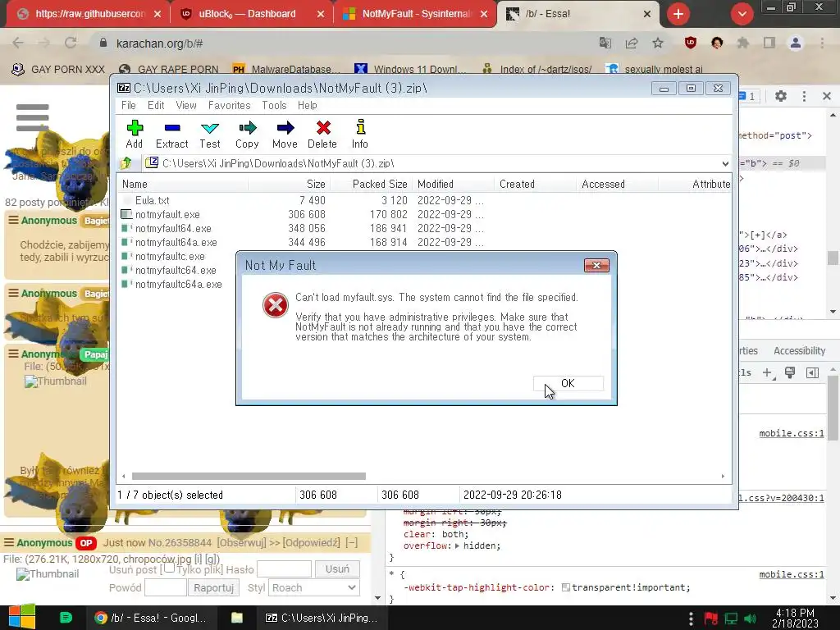The width and height of the screenshot is (840, 630).
Task: Click OK in the Not My Fault dialog
Action: [x=568, y=384]
